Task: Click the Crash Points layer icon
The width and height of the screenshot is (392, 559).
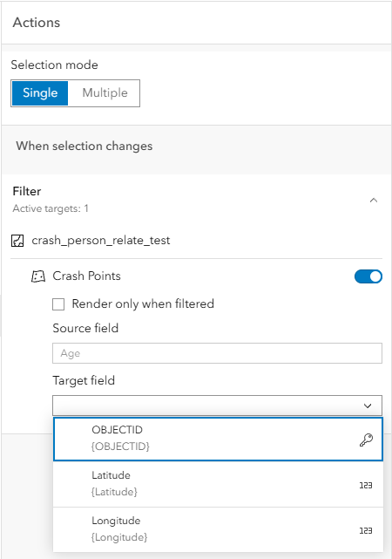Action: click(x=38, y=276)
